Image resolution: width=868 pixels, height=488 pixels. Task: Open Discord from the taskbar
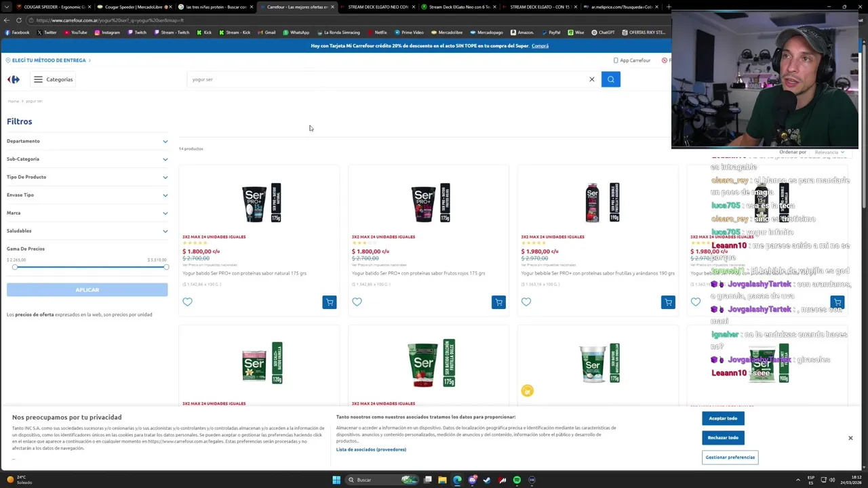(x=472, y=480)
